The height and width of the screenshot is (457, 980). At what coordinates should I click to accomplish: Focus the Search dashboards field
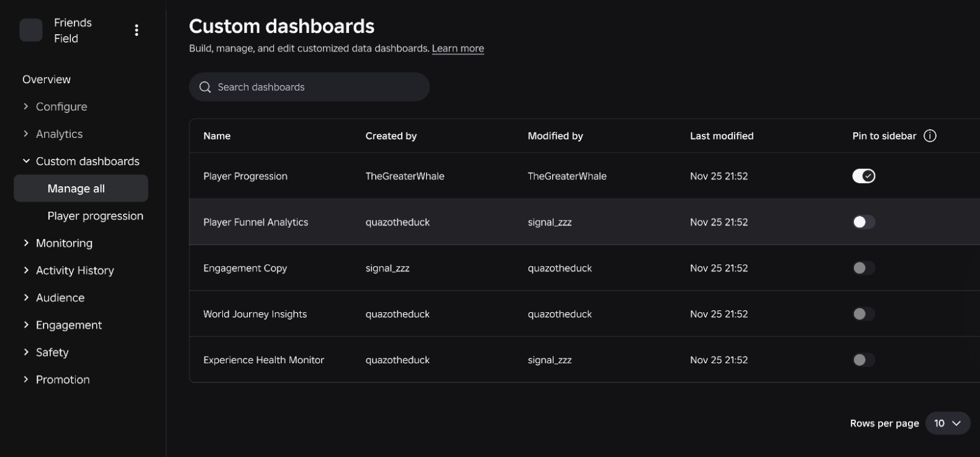point(309,87)
